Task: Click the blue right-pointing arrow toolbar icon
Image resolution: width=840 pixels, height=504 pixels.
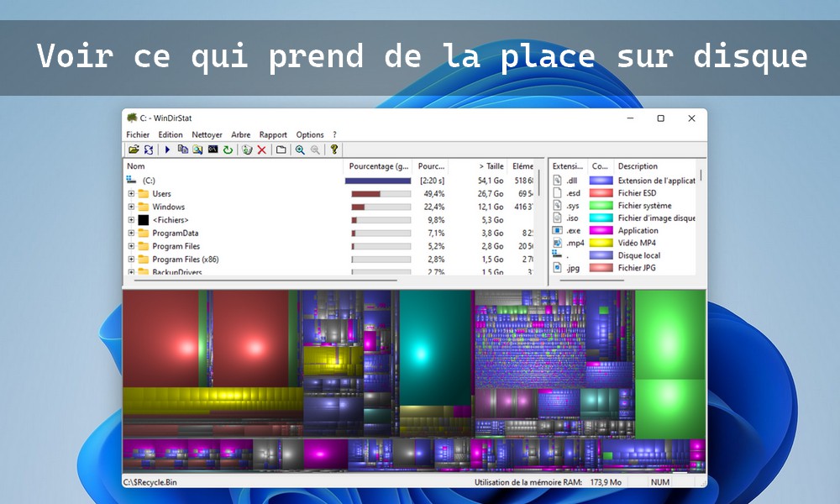Action: tap(167, 150)
